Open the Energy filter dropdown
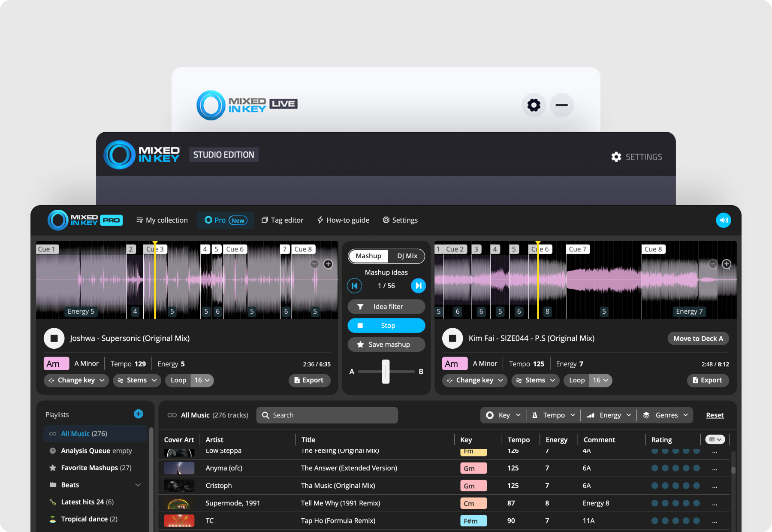 pyautogui.click(x=609, y=415)
